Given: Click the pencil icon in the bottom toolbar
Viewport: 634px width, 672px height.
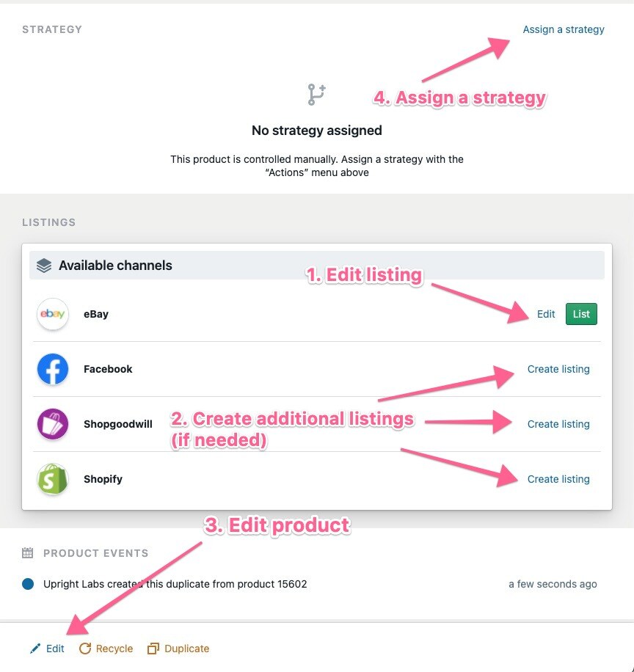Looking at the screenshot, I should point(35,649).
